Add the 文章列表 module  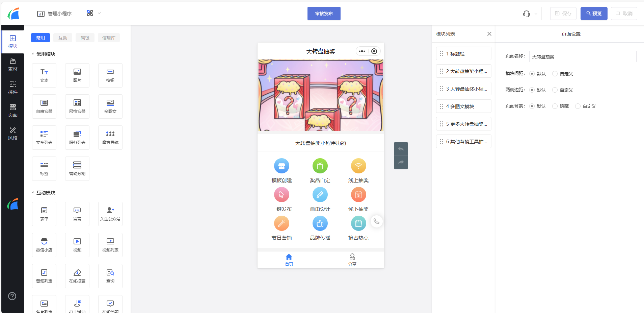pyautogui.click(x=44, y=138)
